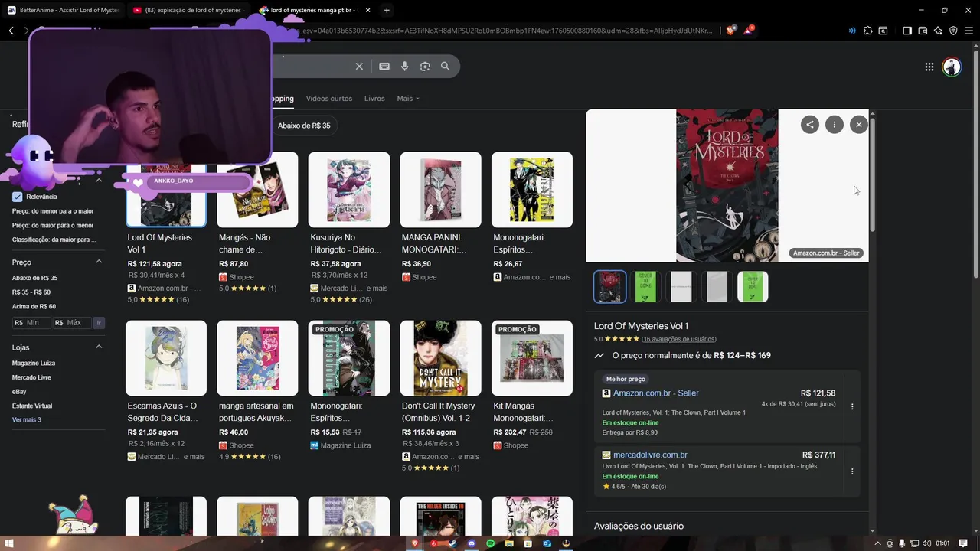Toggle the browser sidebar panel
Viewport: 980px width, 551px height.
click(x=907, y=31)
